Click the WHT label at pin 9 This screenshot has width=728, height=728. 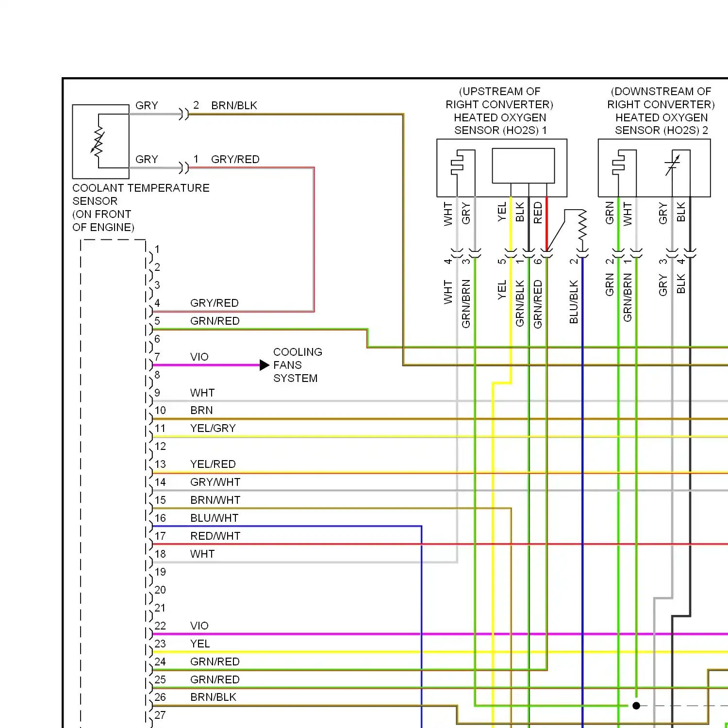202,393
